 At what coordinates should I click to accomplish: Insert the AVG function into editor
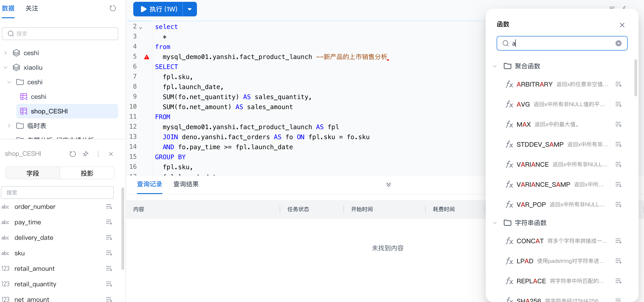[x=618, y=104]
